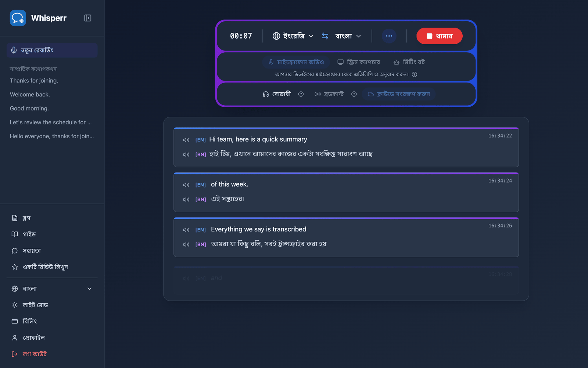Click the sun icon for লাইট মোড
The height and width of the screenshot is (368, 588).
click(x=15, y=305)
